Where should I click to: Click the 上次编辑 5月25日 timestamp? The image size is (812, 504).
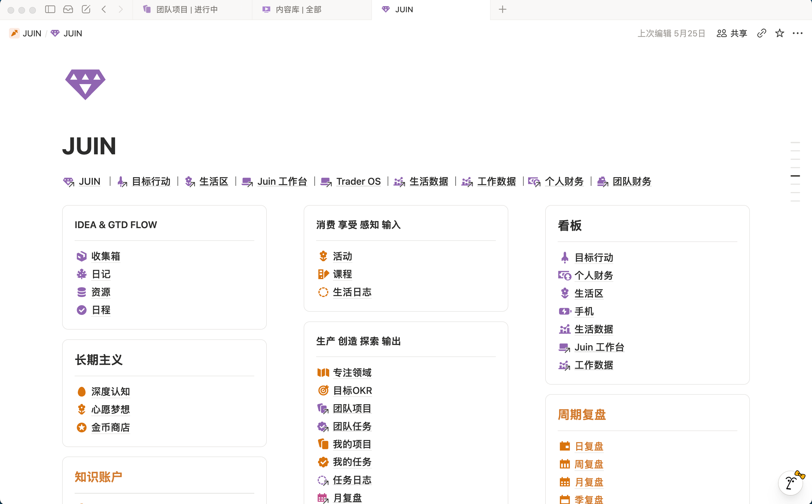click(671, 33)
